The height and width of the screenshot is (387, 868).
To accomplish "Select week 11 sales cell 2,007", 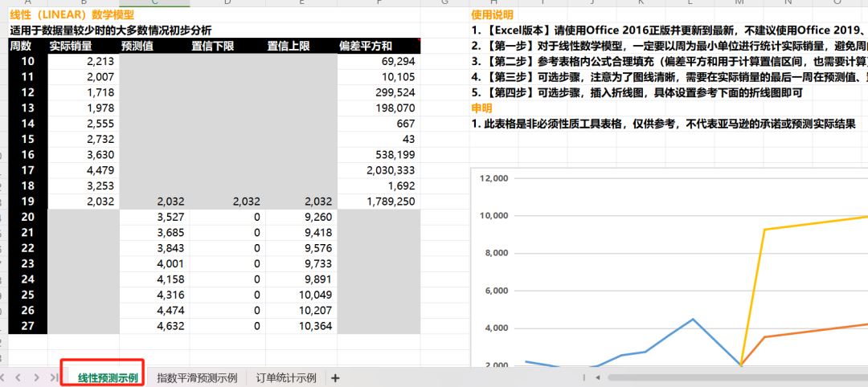I will point(84,77).
